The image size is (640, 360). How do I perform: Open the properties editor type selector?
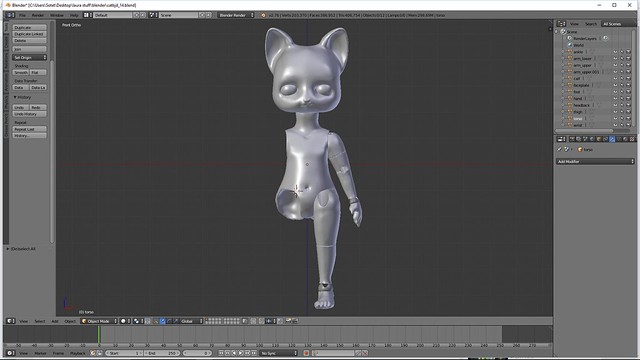[562, 139]
